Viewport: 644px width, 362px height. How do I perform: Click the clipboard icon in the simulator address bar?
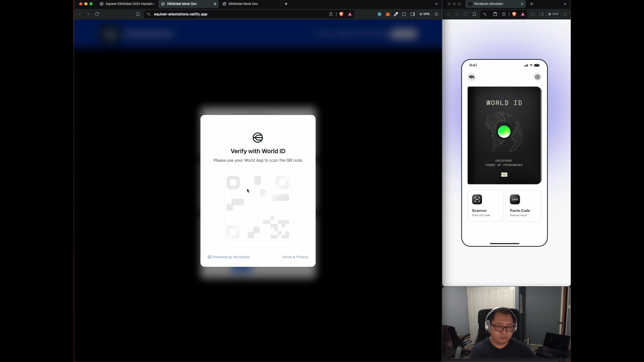tap(495, 14)
